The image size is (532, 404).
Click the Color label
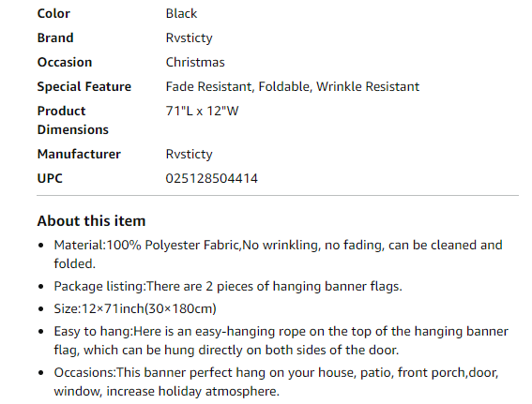coord(53,13)
